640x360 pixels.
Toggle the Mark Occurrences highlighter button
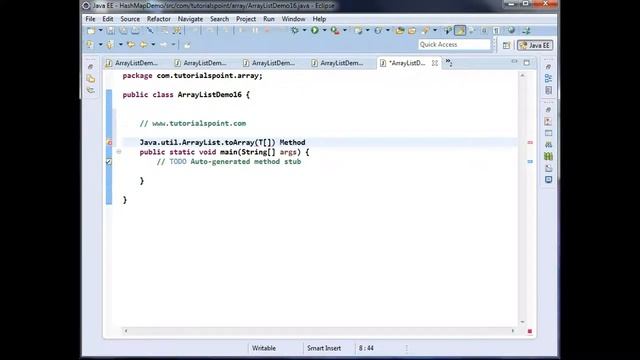coord(460,31)
